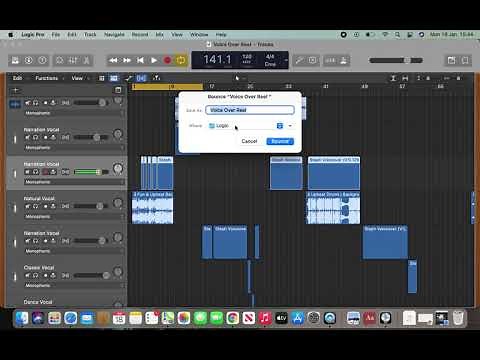The width and height of the screenshot is (480, 360).
Task: Add a new track with plus button
Action: click(x=15, y=90)
